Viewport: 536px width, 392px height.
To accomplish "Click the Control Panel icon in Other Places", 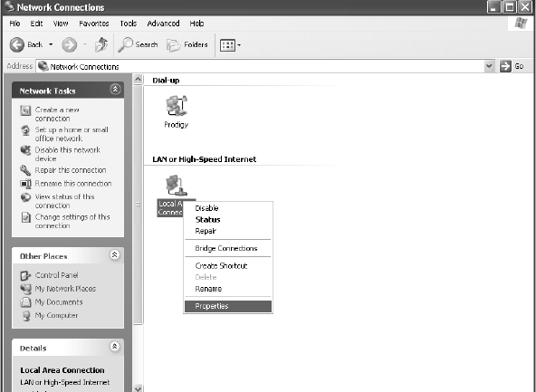I will 25,275.
